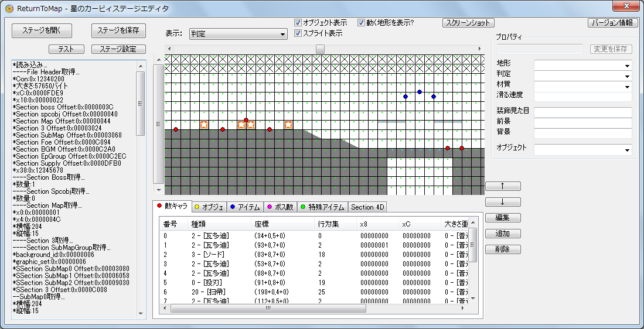Click the 背景 input field
The image size is (644, 329).
[583, 133]
